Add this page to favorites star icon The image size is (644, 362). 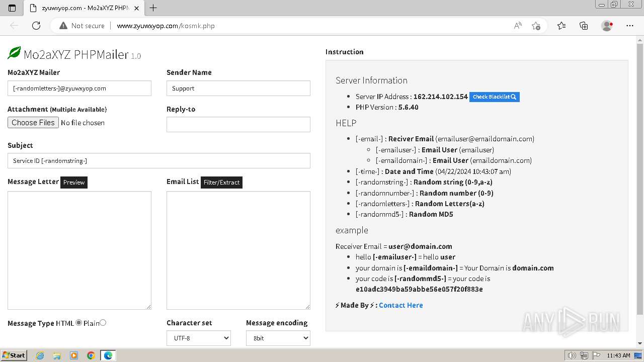click(x=536, y=26)
